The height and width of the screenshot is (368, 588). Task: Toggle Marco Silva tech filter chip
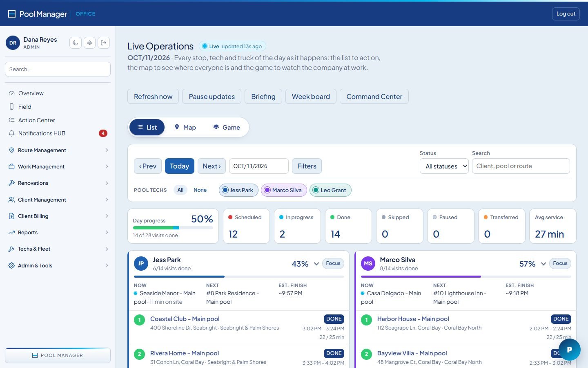(x=284, y=190)
